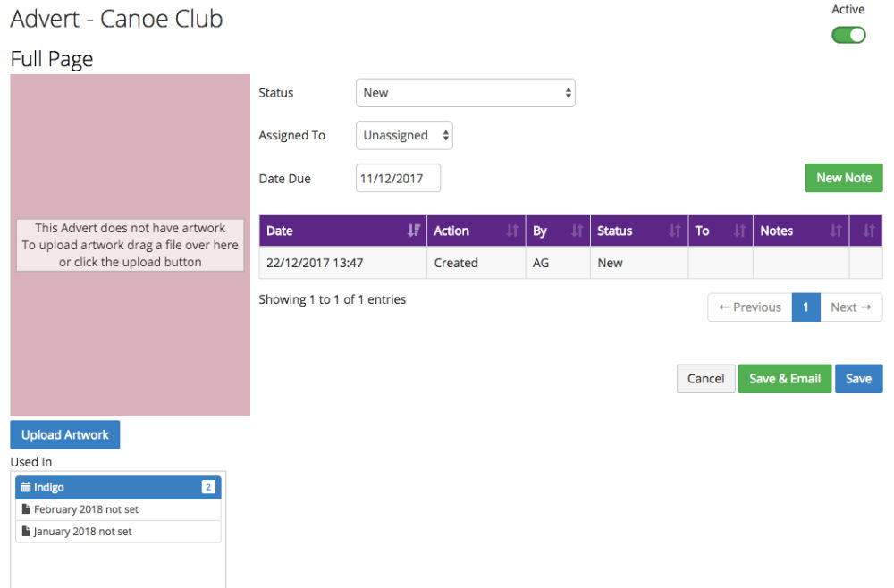Click the Date column sort icon

(x=413, y=231)
